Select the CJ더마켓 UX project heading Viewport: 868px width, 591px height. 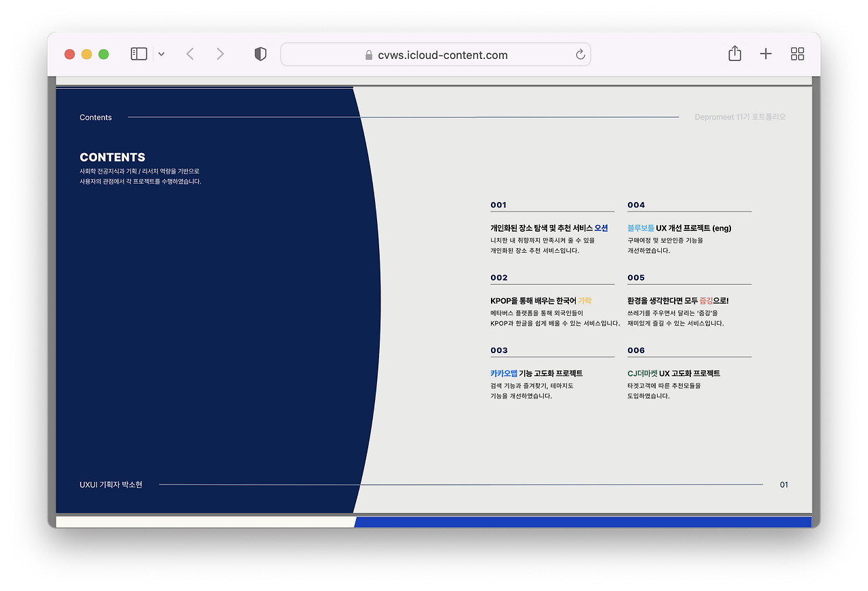coord(674,373)
